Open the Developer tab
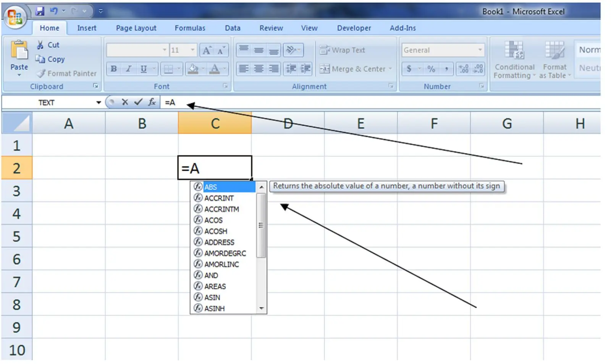 [x=354, y=28]
